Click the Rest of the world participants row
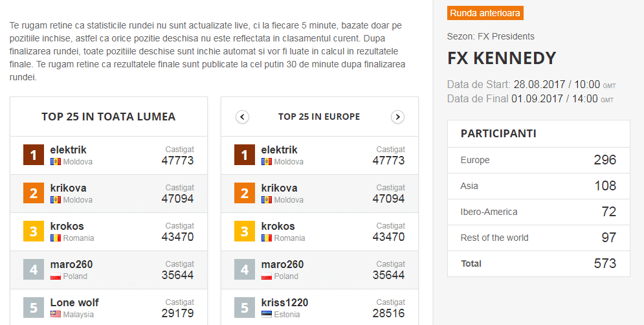 coord(539,238)
